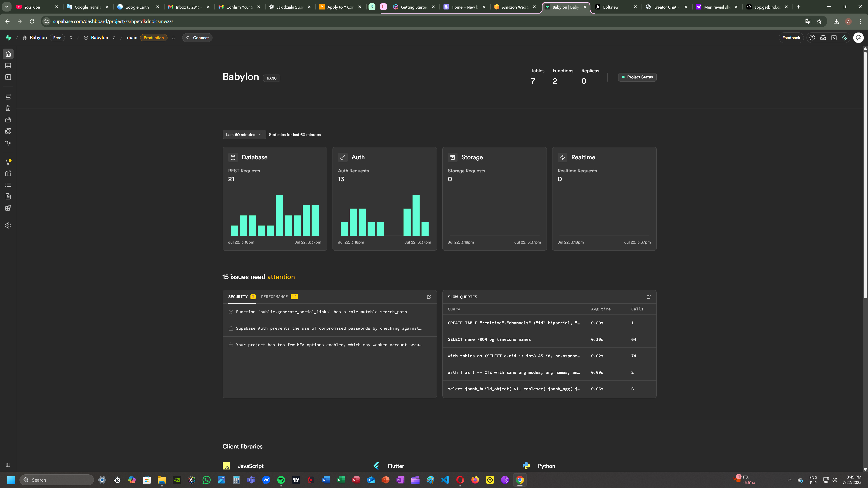Open the branch switcher next to Production
Image resolution: width=868 pixels, height=488 pixels.
point(173,38)
